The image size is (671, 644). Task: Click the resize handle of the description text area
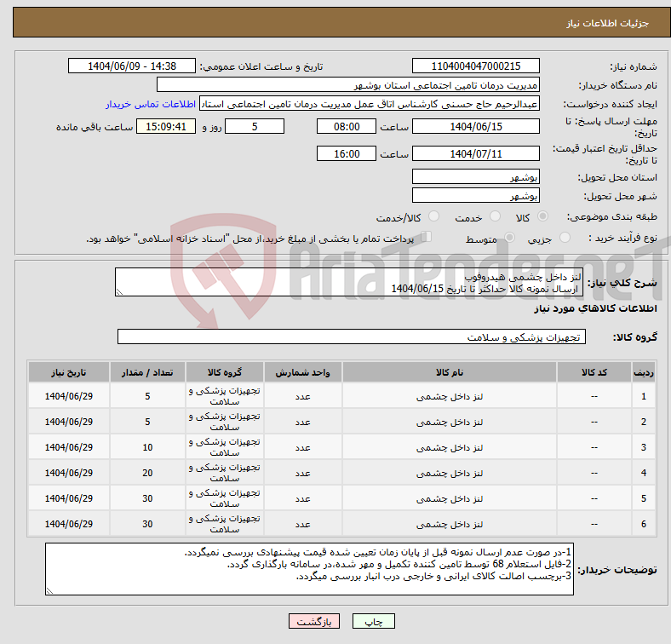(119, 292)
